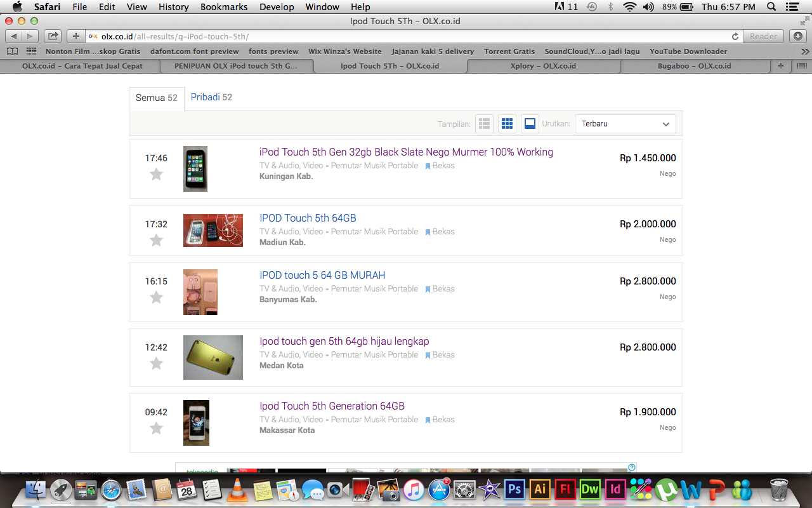Click thumbnail of Makassar Kota listing
The height and width of the screenshot is (508, 812).
[x=196, y=423]
